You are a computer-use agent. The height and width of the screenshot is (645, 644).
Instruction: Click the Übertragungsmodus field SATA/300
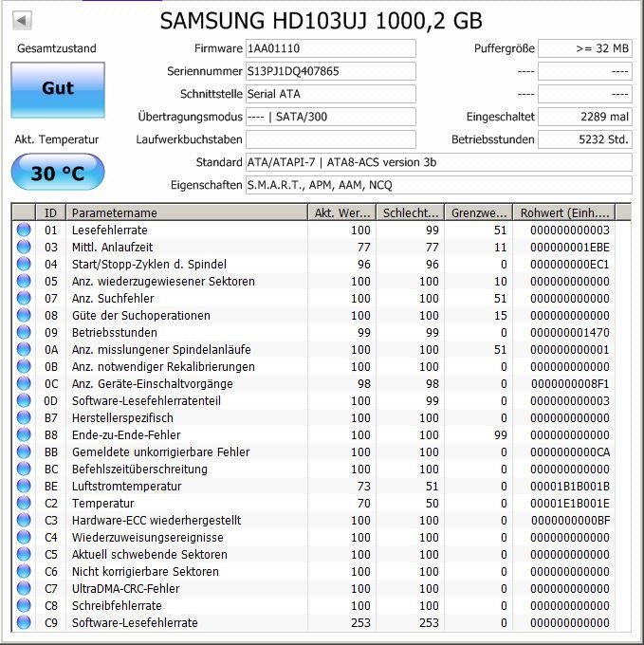click(x=331, y=117)
